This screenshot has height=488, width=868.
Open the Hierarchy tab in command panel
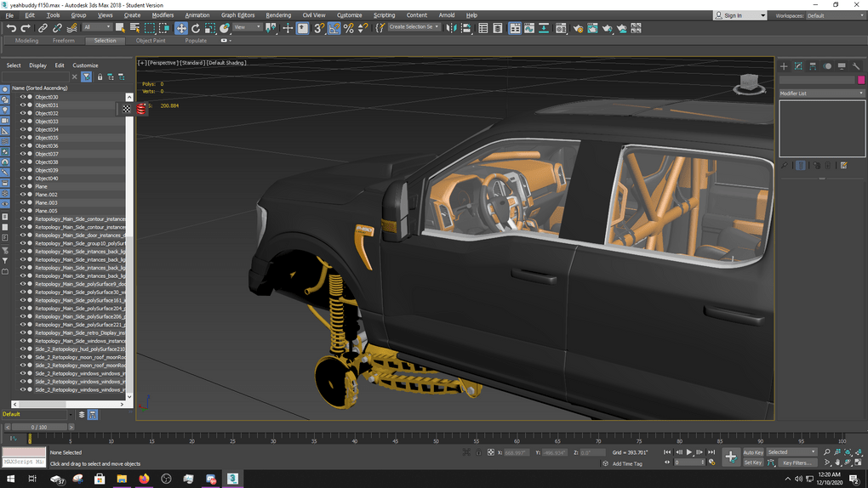[813, 66]
